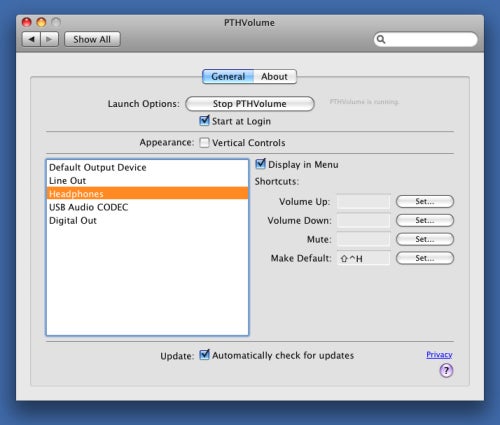Select Line Out in the device list
Viewport: 500px width, 425px height.
tap(147, 181)
